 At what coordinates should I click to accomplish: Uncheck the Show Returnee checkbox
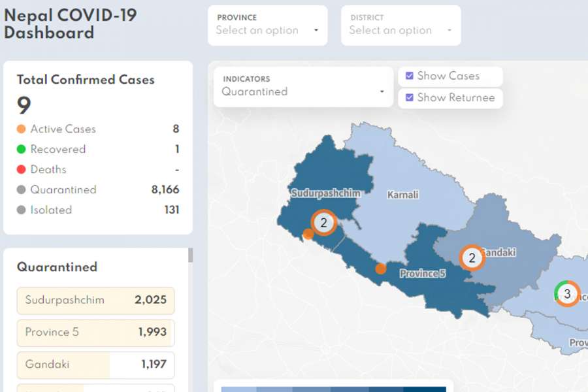tap(410, 97)
